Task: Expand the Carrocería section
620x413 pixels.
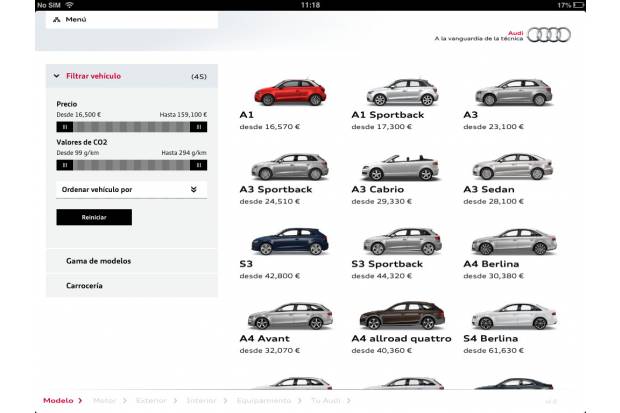Action: click(132, 286)
